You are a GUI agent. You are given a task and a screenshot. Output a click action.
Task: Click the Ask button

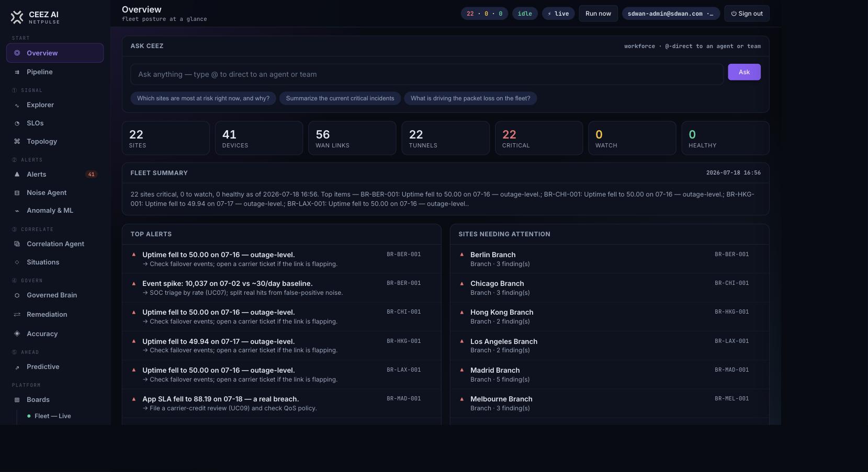pos(744,72)
